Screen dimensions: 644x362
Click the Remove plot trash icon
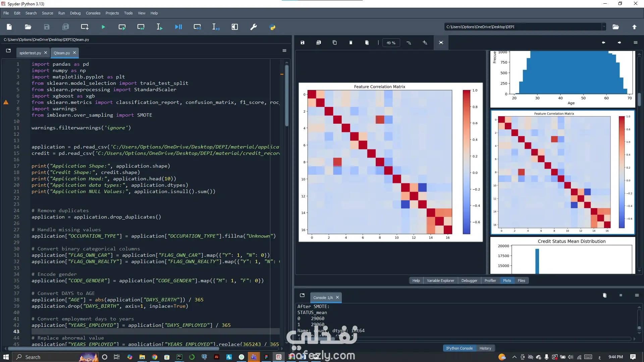click(x=351, y=43)
